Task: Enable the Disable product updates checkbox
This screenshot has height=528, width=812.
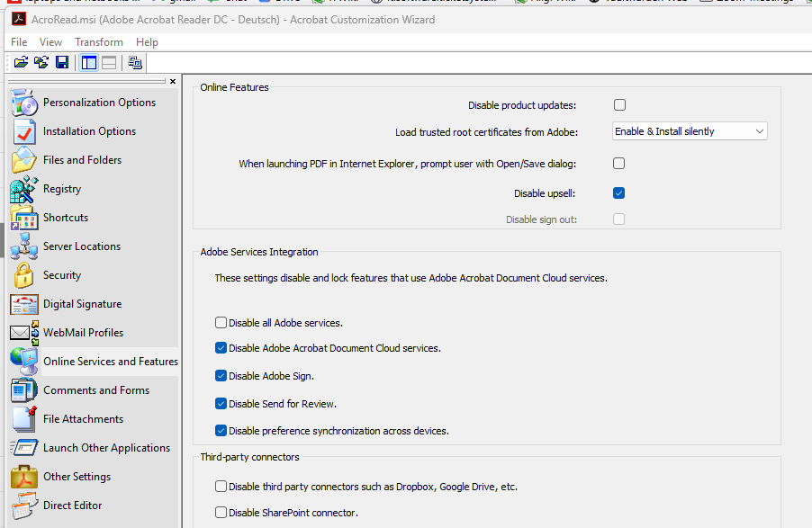Action: (x=619, y=105)
